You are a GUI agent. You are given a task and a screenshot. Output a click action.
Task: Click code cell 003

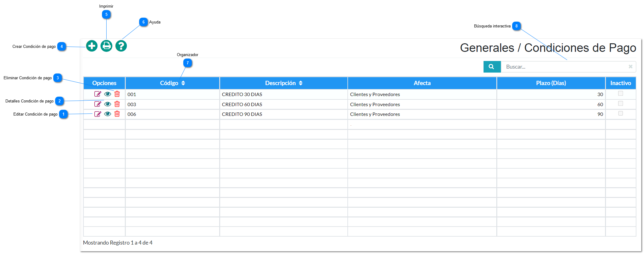pos(172,105)
